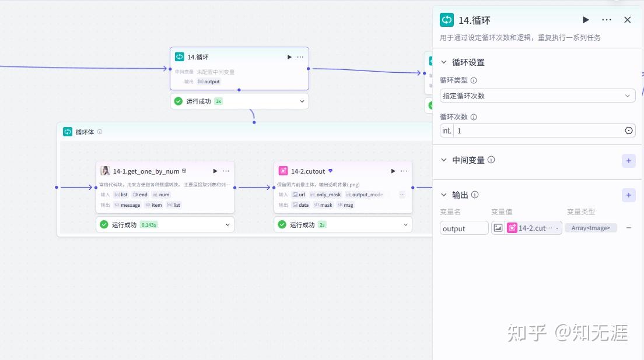This screenshot has width=644, height=360.
Task: Remove the output variable with minus button
Action: 628,228
